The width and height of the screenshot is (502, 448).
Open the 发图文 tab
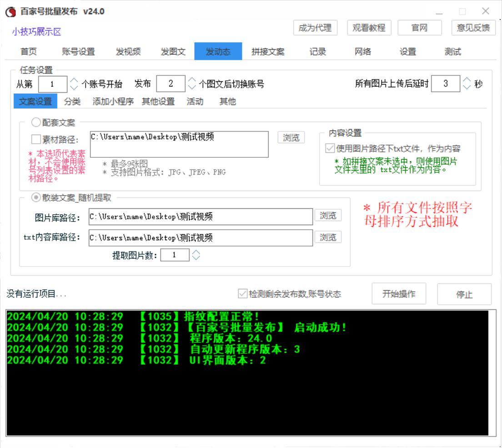pyautogui.click(x=173, y=51)
